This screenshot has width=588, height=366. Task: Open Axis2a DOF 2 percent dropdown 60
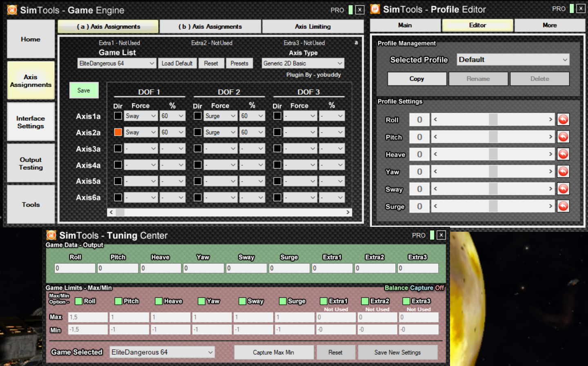pos(252,132)
